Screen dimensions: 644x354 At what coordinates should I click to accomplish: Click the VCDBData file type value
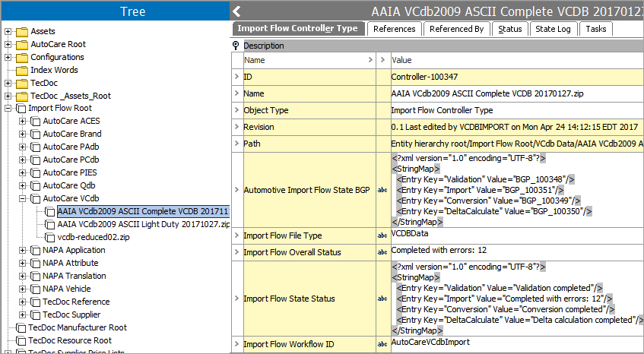tap(410, 233)
